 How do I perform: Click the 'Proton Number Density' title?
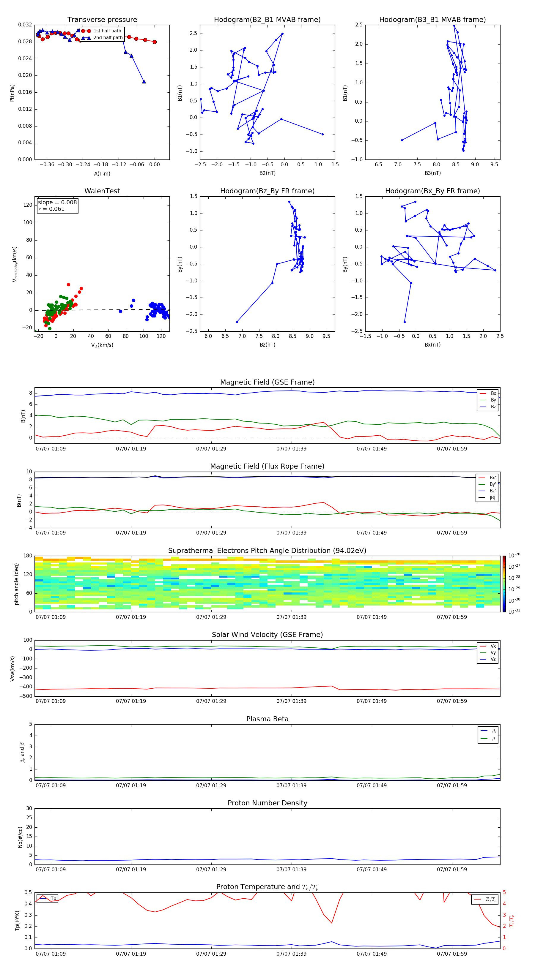tap(267, 803)
